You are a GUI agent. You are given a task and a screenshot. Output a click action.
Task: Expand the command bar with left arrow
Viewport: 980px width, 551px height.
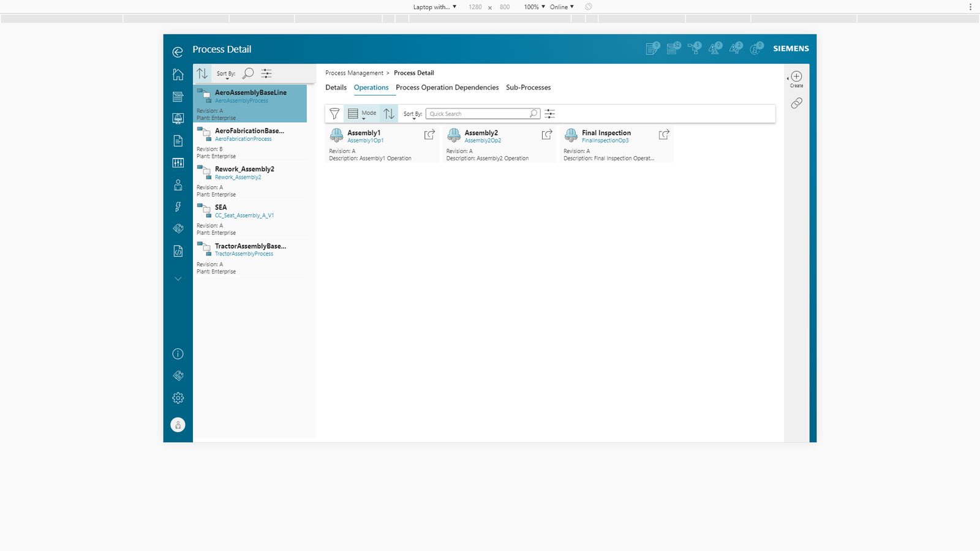coord(788,78)
